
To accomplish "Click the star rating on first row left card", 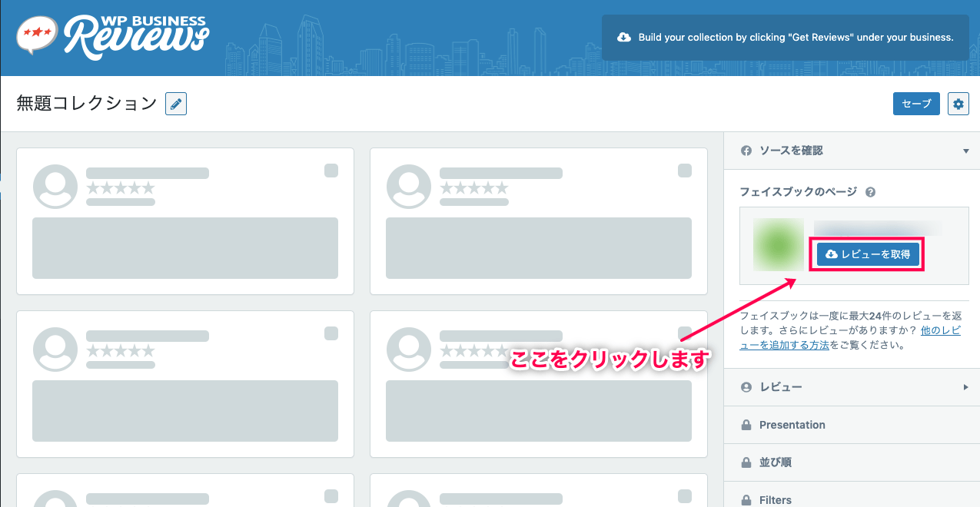I will coord(121,188).
